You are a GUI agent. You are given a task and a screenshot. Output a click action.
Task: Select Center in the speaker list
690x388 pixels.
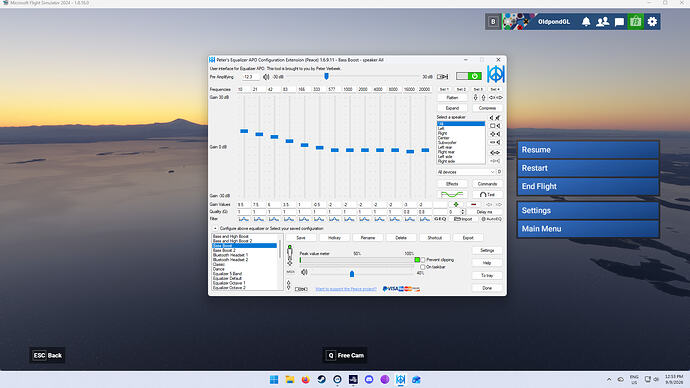tap(460, 138)
